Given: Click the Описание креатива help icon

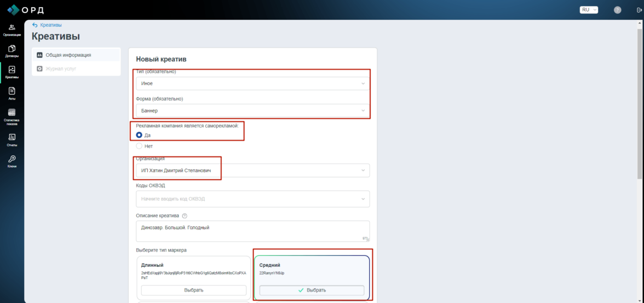Looking at the screenshot, I should coord(185,215).
